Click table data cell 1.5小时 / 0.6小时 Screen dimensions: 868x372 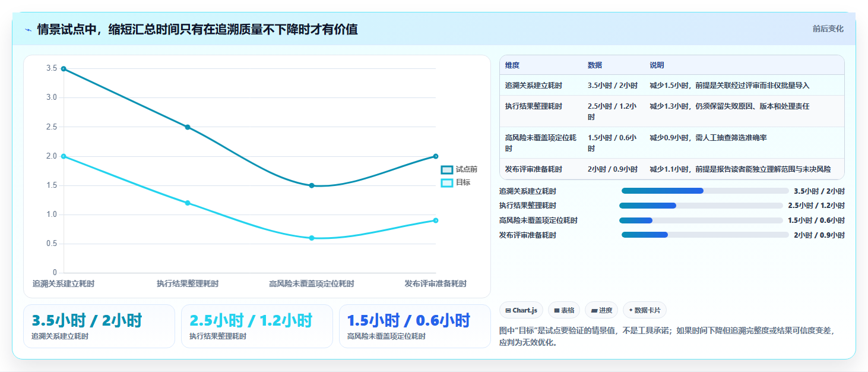[612, 143]
